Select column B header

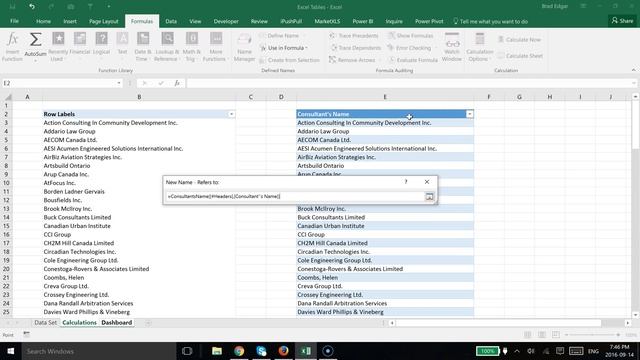point(139,97)
